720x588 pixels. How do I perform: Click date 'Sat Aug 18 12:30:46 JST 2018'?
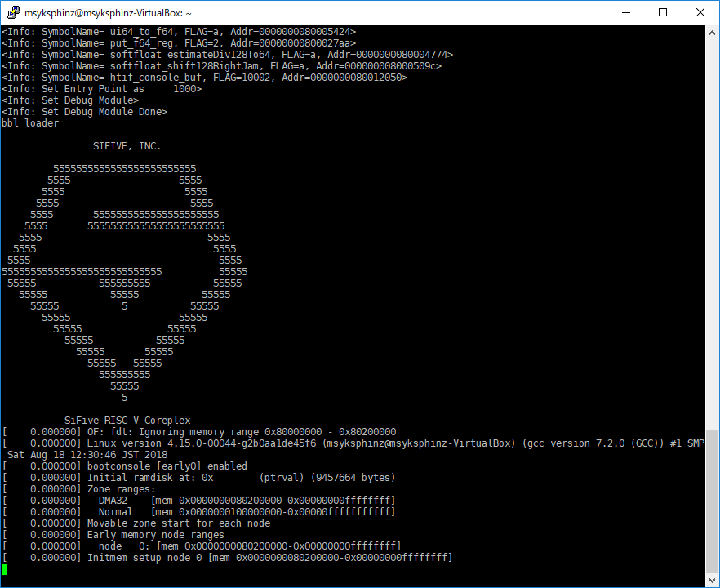pos(87,455)
